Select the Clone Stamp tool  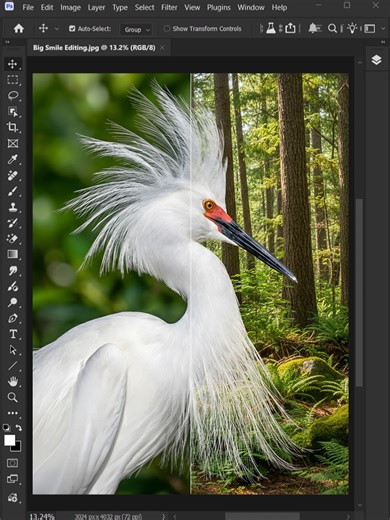(x=13, y=207)
